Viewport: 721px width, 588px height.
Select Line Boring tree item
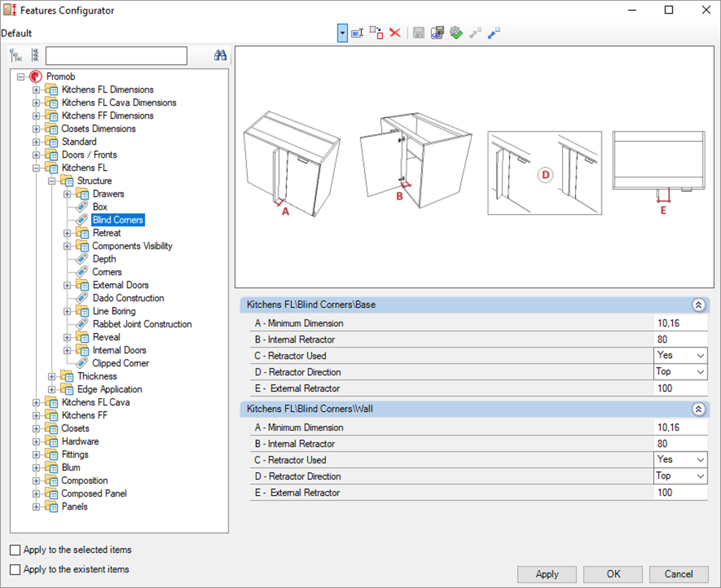coord(114,311)
